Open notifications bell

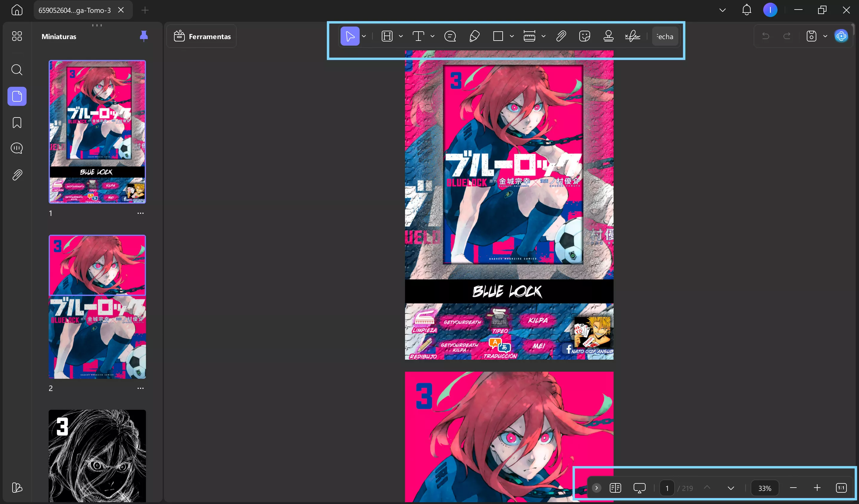pyautogui.click(x=746, y=10)
